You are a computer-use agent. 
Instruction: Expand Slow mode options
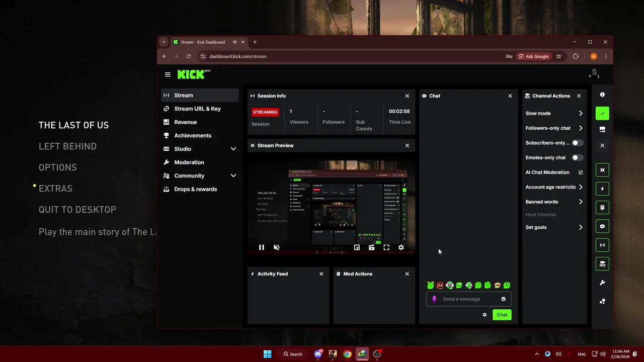click(x=581, y=113)
